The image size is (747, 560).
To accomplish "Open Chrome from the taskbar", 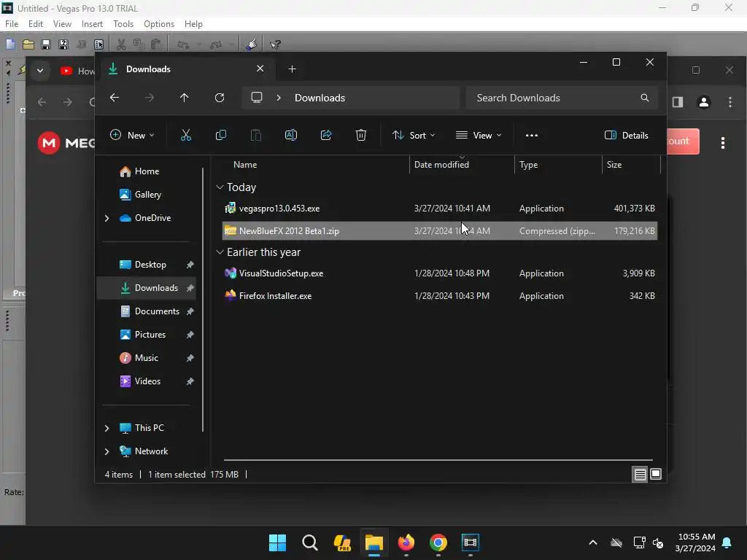I will 438,542.
